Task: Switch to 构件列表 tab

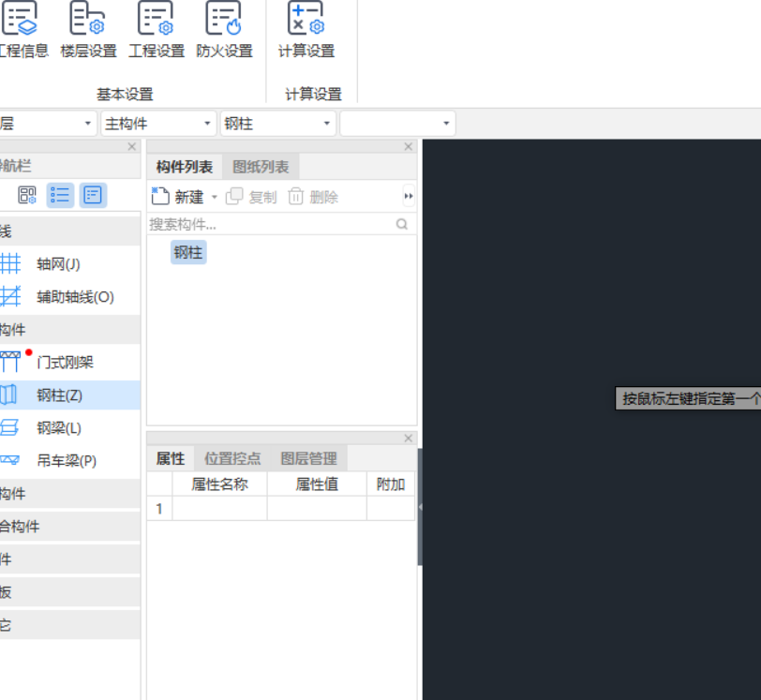Action: [185, 167]
